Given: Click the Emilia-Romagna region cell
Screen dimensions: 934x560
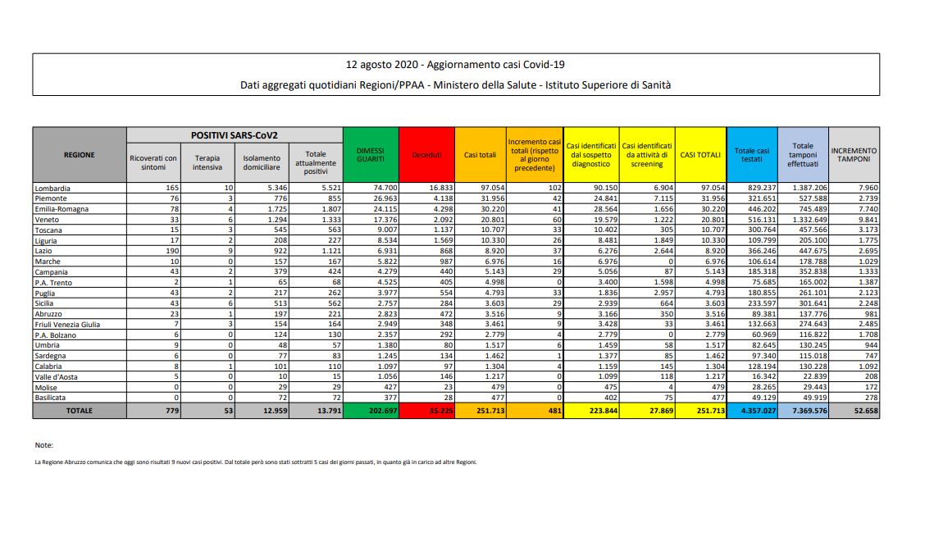Looking at the screenshot, I should (x=62, y=208).
